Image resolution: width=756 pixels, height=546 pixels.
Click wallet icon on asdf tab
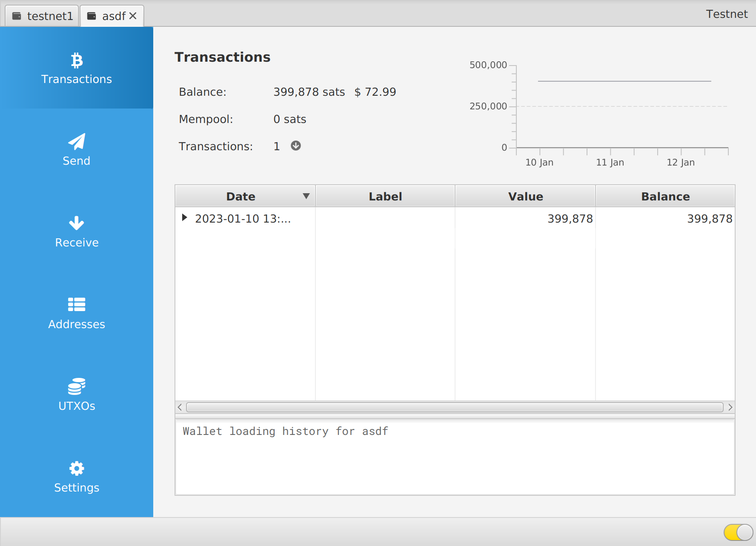point(92,16)
